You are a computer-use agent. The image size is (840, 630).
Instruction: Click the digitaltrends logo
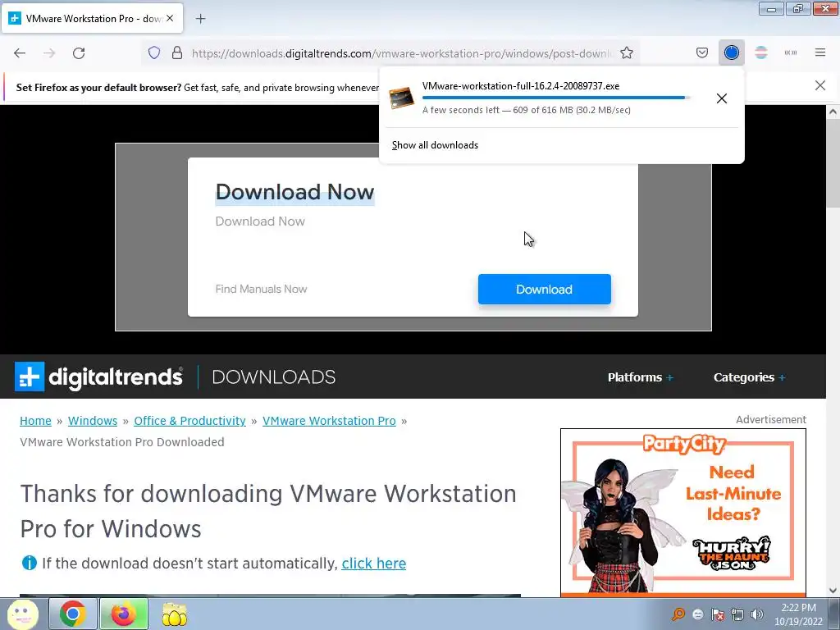coord(98,377)
